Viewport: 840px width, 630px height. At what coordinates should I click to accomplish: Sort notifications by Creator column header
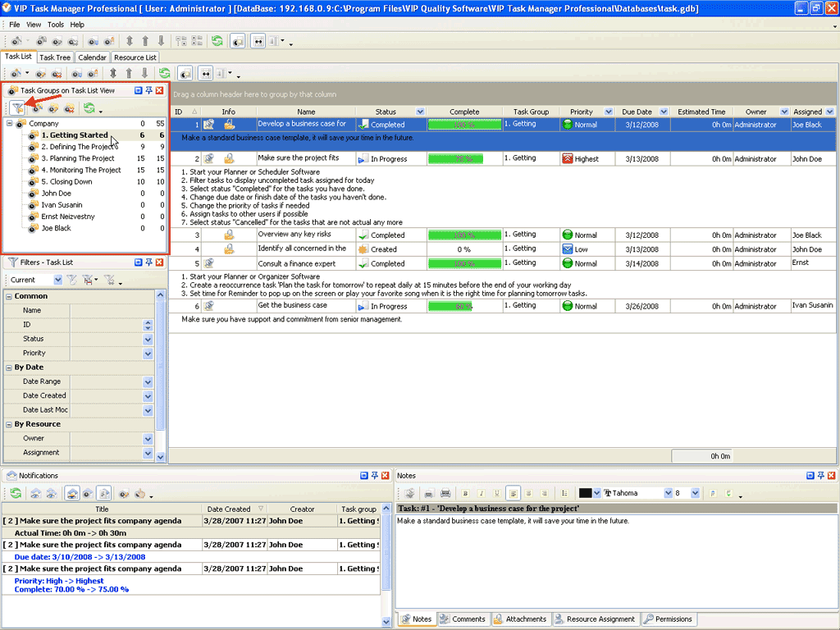302,509
